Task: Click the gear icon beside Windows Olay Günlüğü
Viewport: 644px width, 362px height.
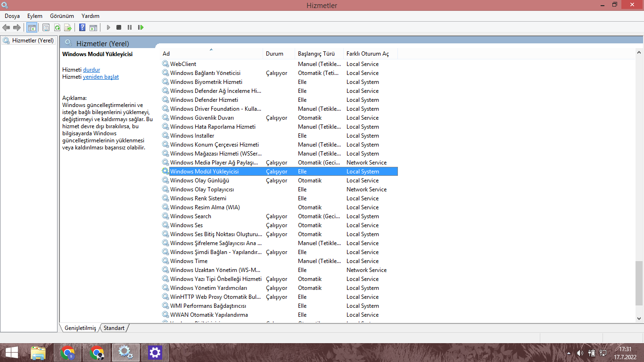Action: [x=165, y=180]
